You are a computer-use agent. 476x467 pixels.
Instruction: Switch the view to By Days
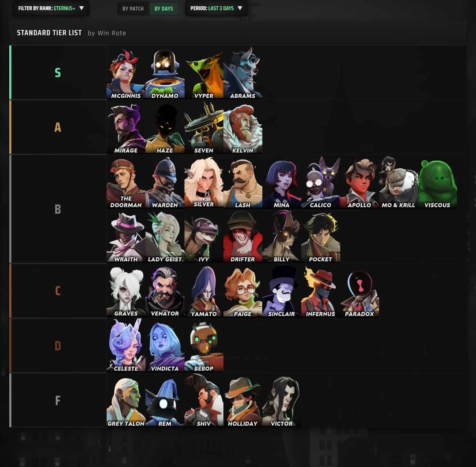pyautogui.click(x=164, y=8)
